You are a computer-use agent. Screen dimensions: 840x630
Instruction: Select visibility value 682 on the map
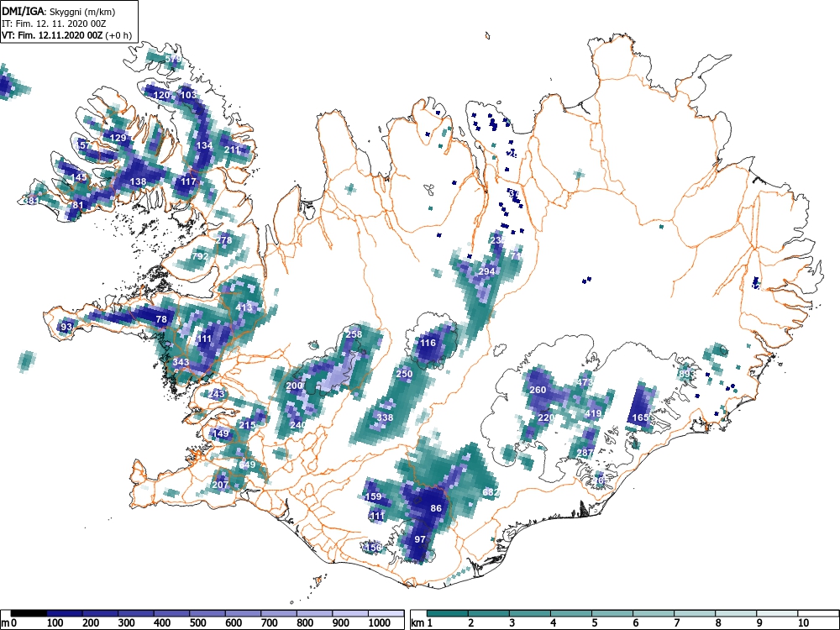pyautogui.click(x=491, y=492)
